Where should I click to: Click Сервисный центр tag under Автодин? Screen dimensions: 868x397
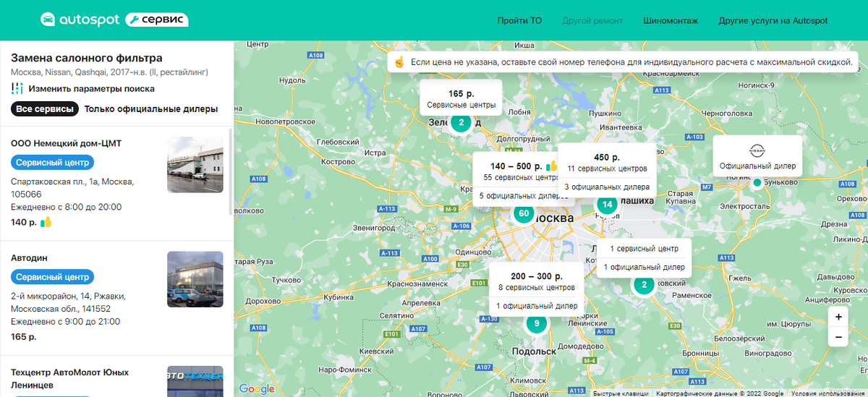[x=52, y=277]
